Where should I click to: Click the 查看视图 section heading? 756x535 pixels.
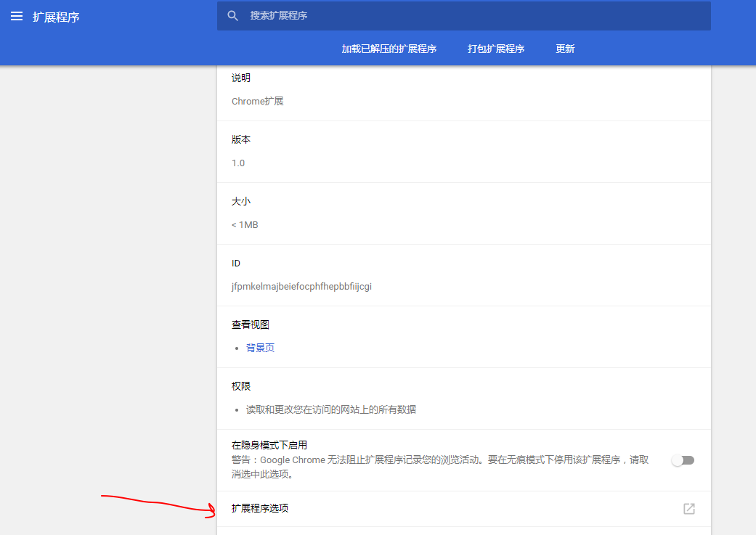pyautogui.click(x=251, y=325)
